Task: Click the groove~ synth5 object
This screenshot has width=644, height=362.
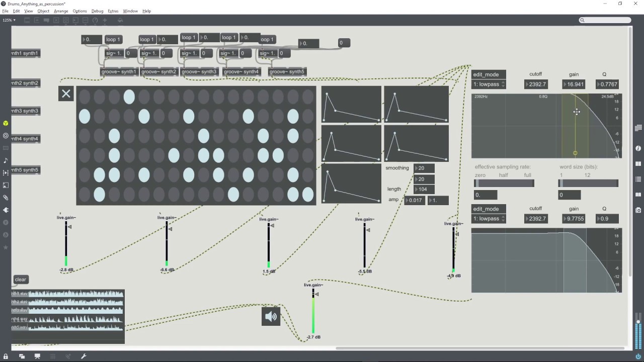Action: click(287, 72)
